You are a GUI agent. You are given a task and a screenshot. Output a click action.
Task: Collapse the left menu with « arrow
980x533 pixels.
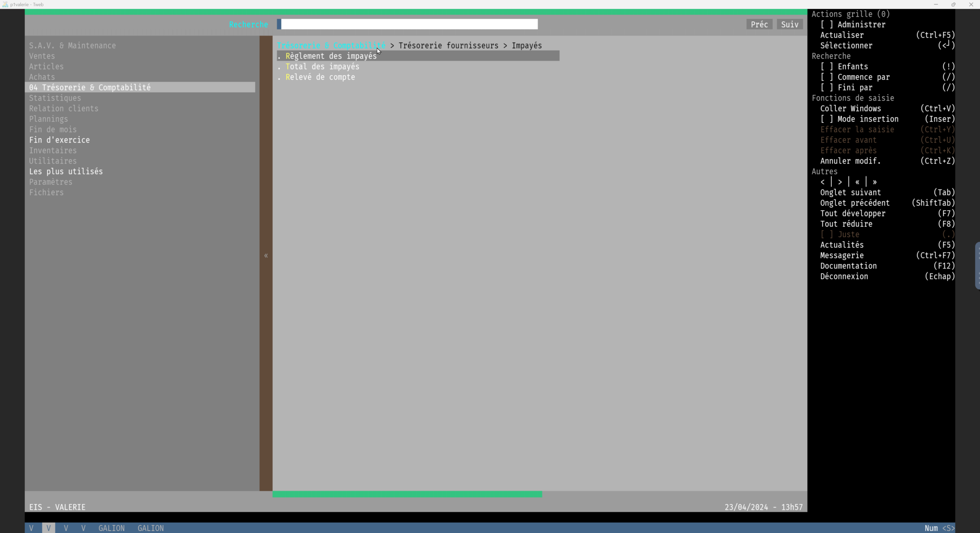pos(266,256)
